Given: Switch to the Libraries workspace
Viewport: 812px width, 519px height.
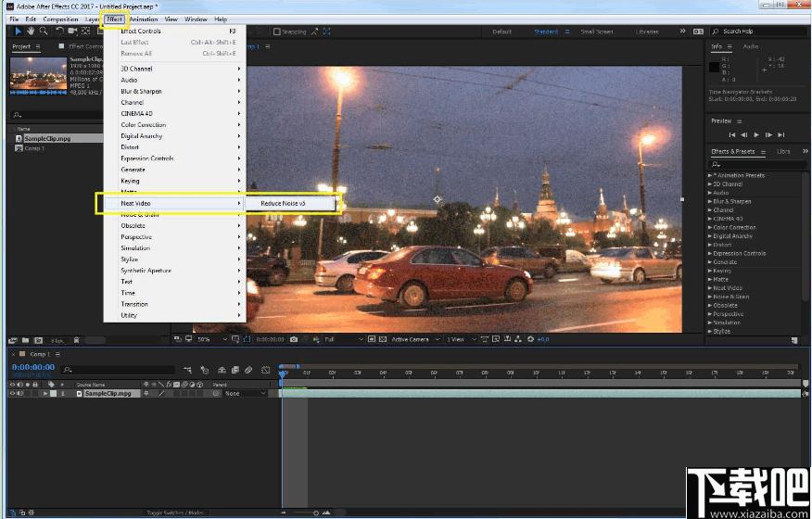Looking at the screenshot, I should click(x=647, y=32).
